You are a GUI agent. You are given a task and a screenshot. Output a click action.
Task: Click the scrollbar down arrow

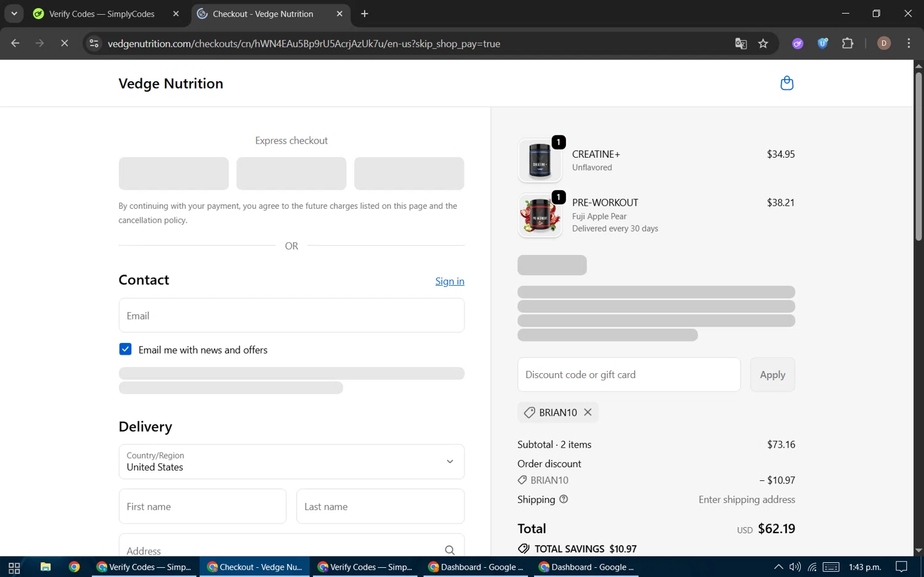[x=918, y=551]
